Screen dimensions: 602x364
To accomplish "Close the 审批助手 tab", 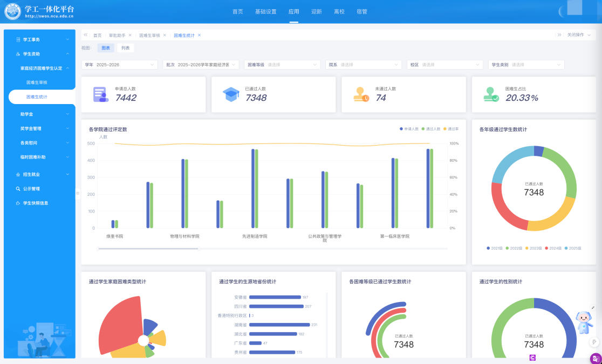I will tap(130, 35).
